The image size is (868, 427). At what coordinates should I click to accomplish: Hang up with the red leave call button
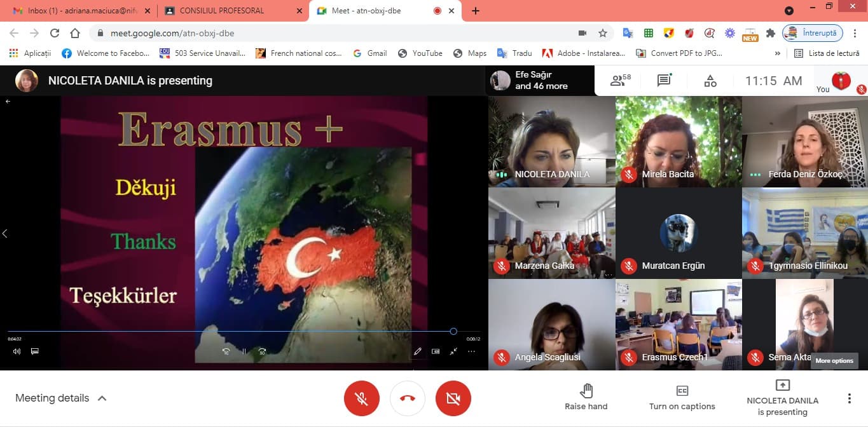[x=408, y=398]
